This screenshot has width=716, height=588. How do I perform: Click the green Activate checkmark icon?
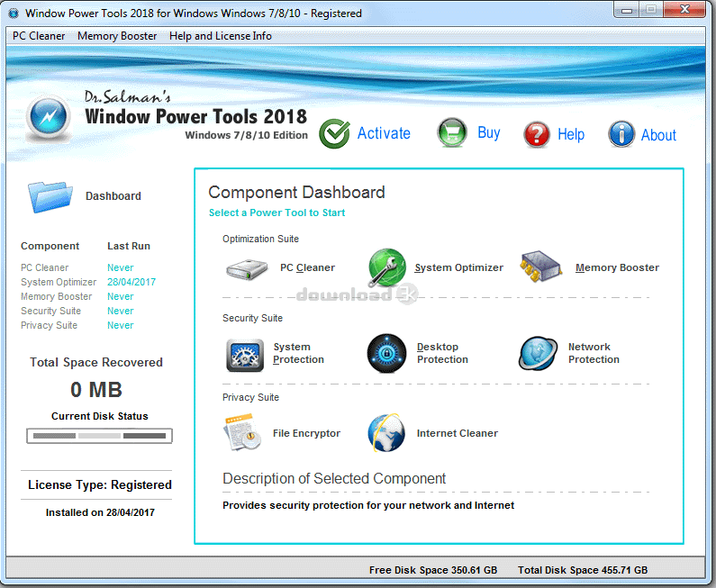click(x=334, y=133)
